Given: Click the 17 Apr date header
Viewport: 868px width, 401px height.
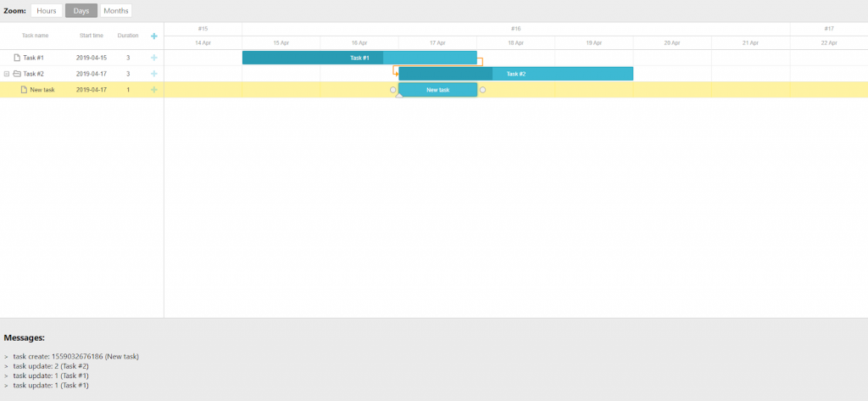Looking at the screenshot, I should click(438, 42).
